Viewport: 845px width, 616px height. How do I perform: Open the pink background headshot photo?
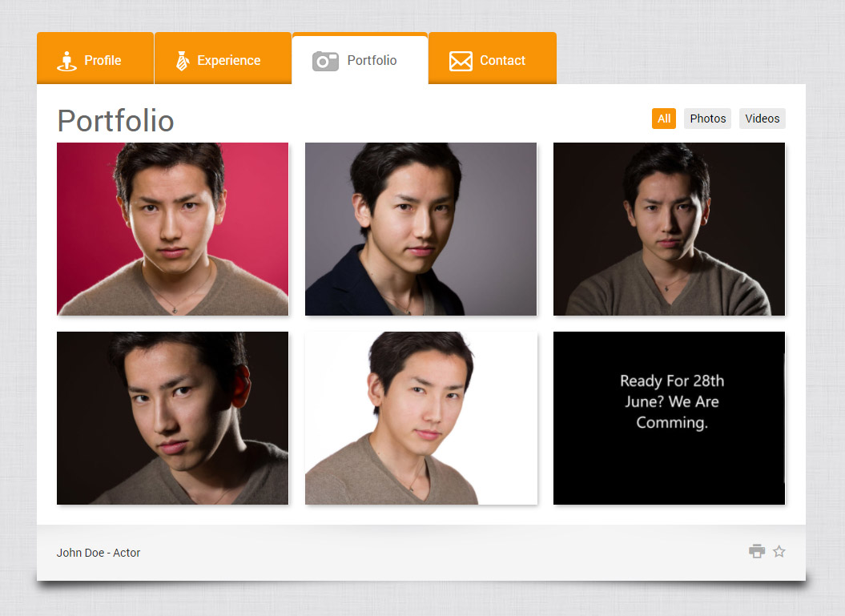coord(172,228)
